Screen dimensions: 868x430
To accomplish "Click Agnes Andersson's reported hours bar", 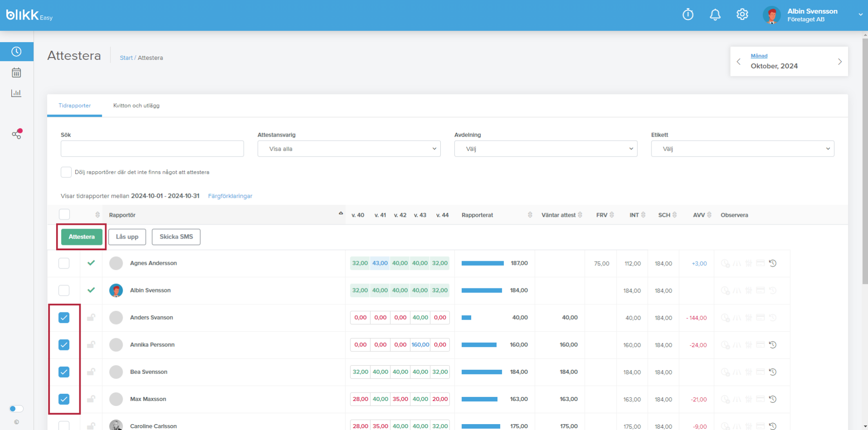I will (482, 263).
